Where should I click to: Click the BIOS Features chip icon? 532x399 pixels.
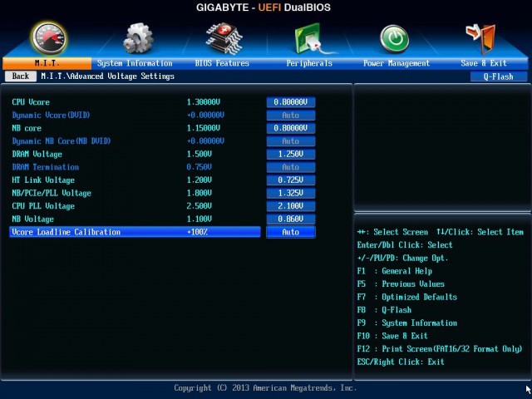[x=224, y=38]
